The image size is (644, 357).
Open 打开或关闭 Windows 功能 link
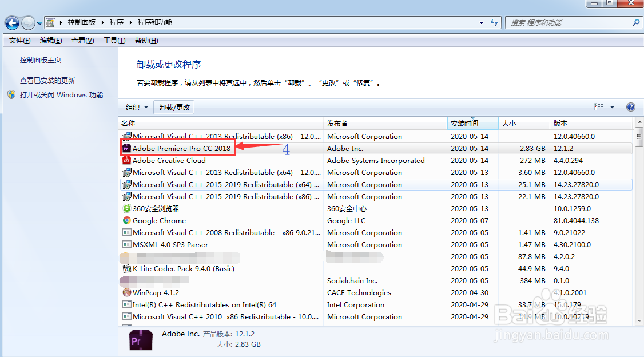click(62, 95)
